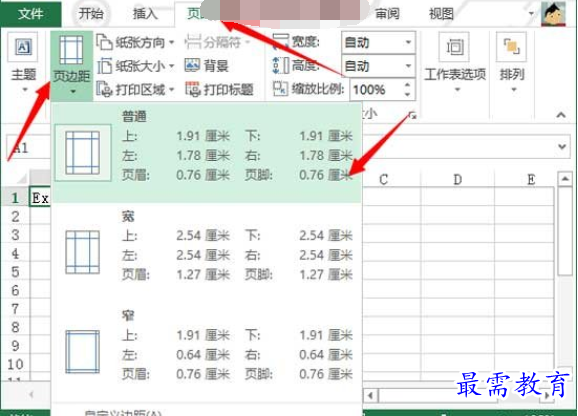Viewport: 578px width, 416px height.
Task: Select column E header
Action: pos(531,179)
